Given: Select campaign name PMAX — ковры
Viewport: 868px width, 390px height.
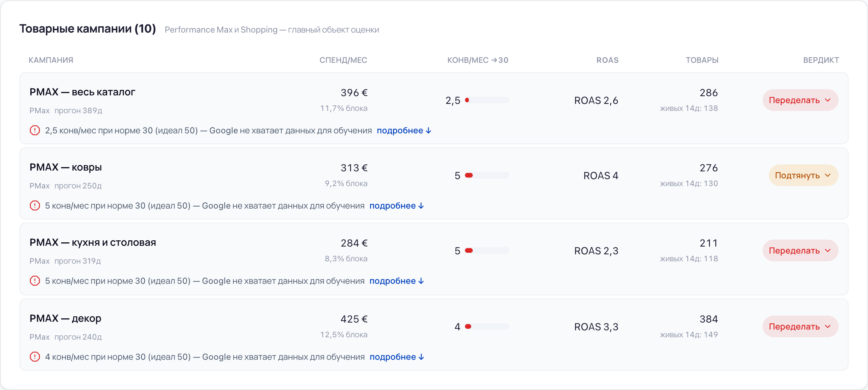Looking at the screenshot, I should pos(66,167).
